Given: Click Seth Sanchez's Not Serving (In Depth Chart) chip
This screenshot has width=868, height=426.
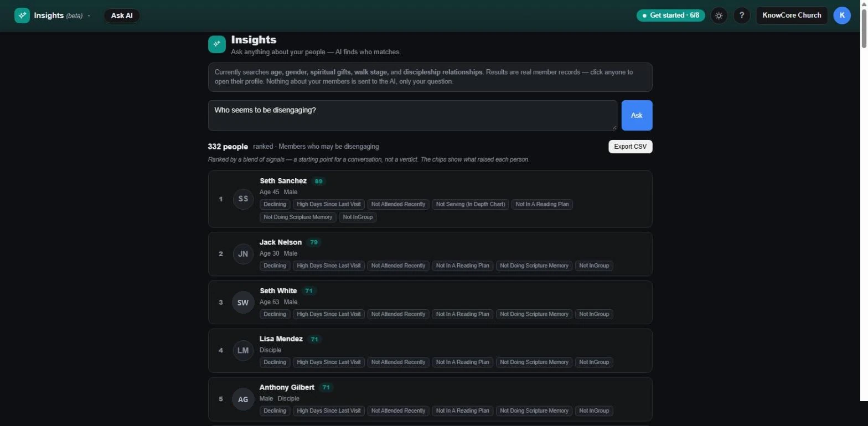Looking at the screenshot, I should click(471, 204).
